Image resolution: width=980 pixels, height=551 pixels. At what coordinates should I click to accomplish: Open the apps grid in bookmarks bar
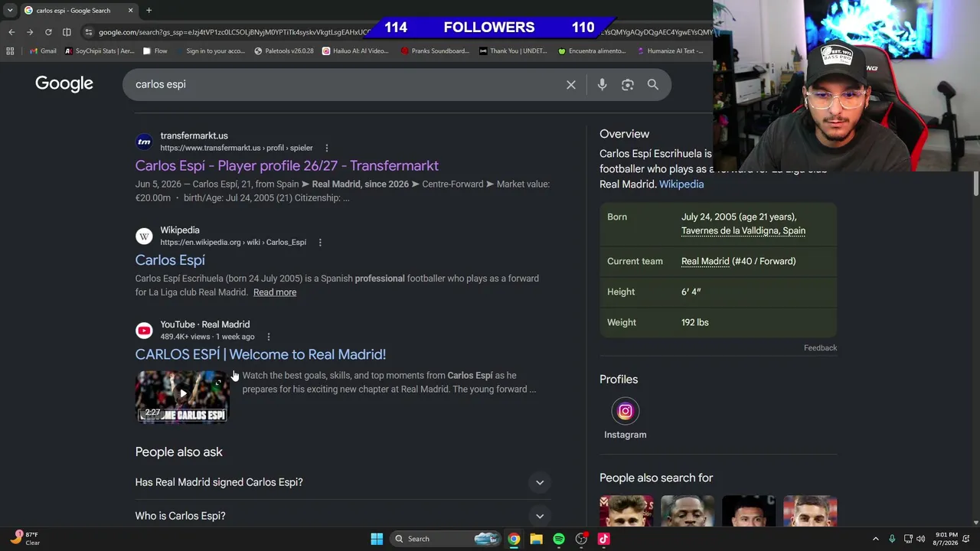click(10, 51)
